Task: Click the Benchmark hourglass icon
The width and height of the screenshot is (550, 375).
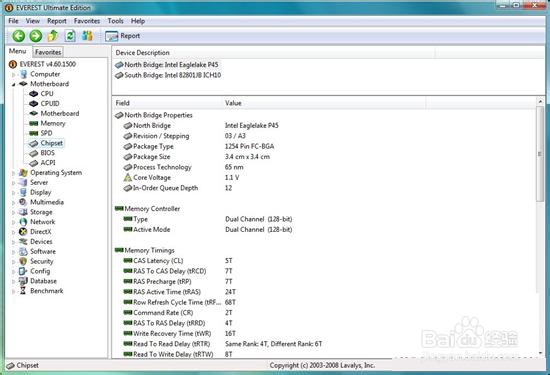Action: point(23,290)
